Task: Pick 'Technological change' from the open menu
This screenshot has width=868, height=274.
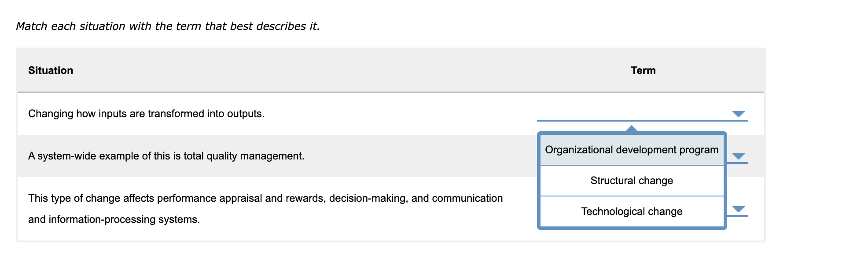Action: point(631,211)
